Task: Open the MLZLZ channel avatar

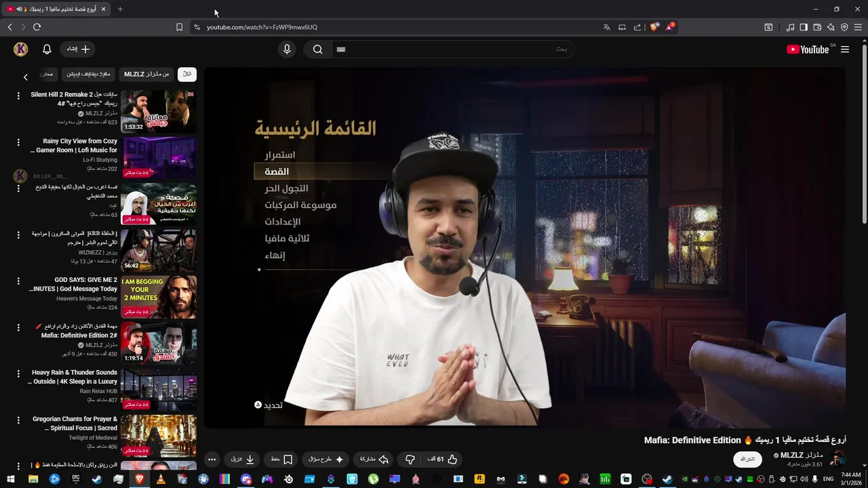Action: (x=837, y=459)
